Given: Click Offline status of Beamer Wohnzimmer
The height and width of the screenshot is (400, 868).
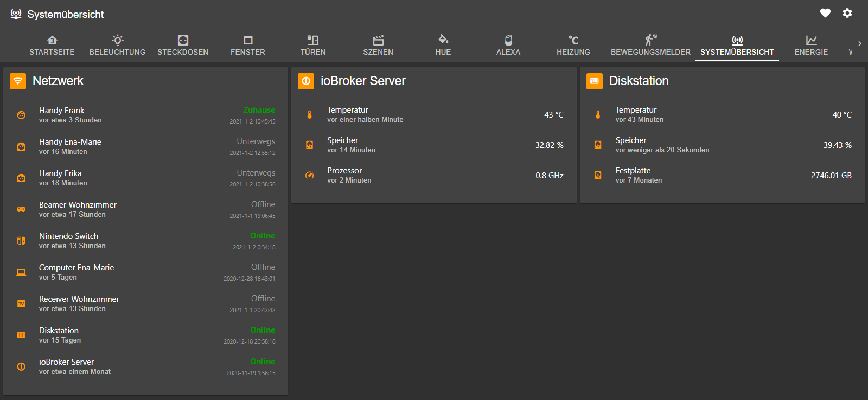Looking at the screenshot, I should click(x=263, y=204).
